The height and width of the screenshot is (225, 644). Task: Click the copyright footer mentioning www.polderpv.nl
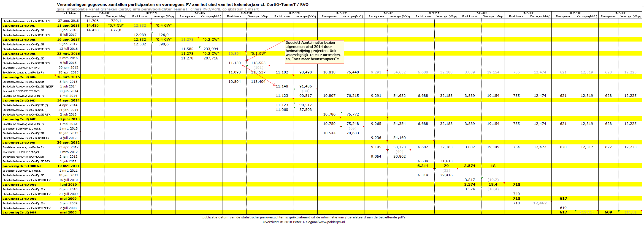click(304, 222)
